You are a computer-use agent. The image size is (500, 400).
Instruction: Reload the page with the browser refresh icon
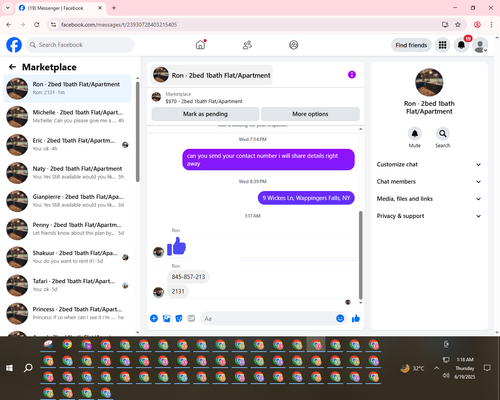pos(37,24)
